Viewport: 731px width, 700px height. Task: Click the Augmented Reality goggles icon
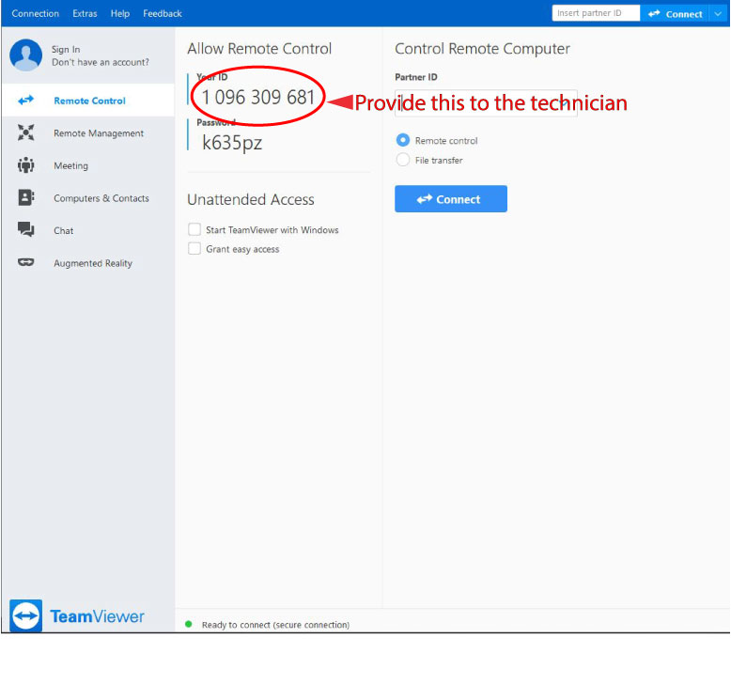point(25,262)
